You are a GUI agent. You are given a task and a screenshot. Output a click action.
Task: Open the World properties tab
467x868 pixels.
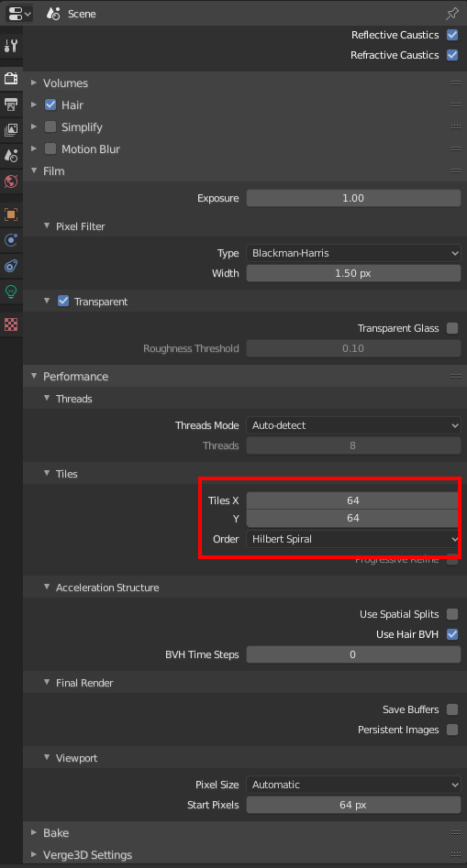click(x=11, y=181)
